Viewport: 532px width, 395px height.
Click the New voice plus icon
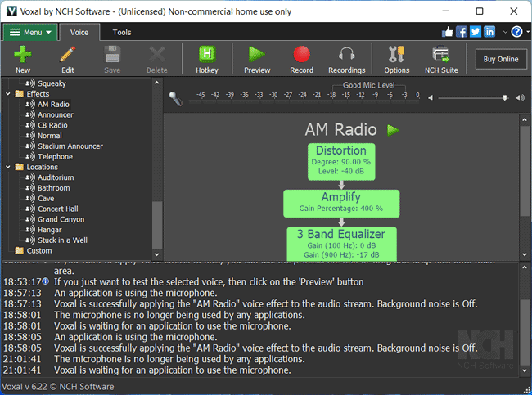click(x=23, y=54)
